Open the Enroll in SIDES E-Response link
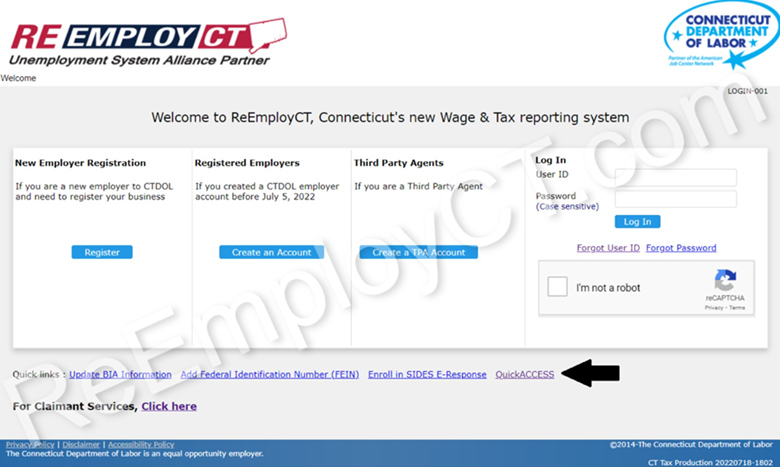Image resolution: width=780 pixels, height=467 pixels. pos(427,374)
